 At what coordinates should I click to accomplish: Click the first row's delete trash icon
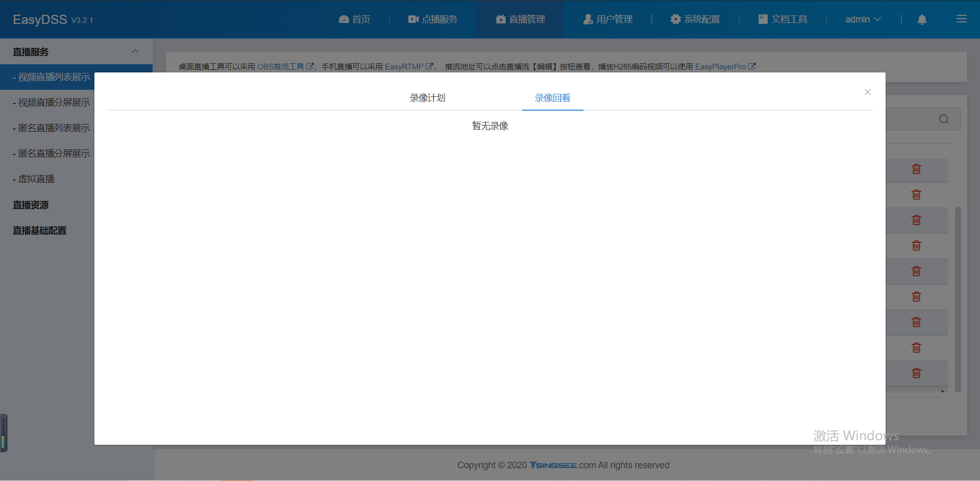(916, 169)
